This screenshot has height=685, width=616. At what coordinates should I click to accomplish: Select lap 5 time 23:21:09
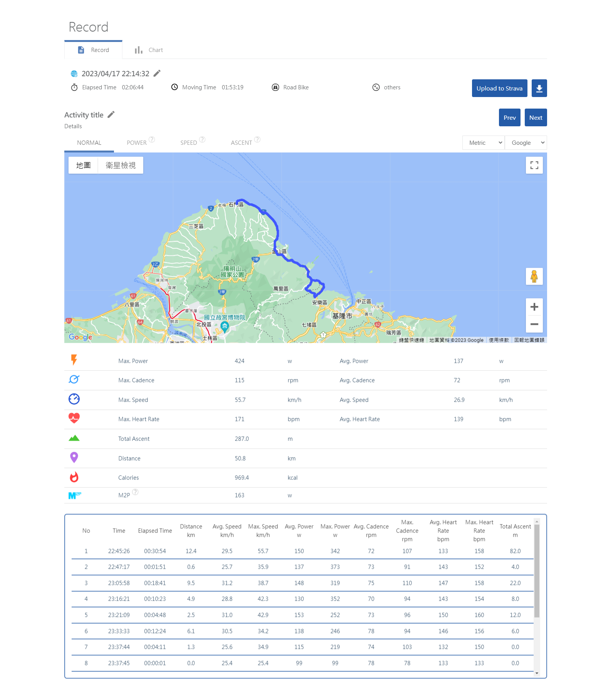(x=119, y=615)
